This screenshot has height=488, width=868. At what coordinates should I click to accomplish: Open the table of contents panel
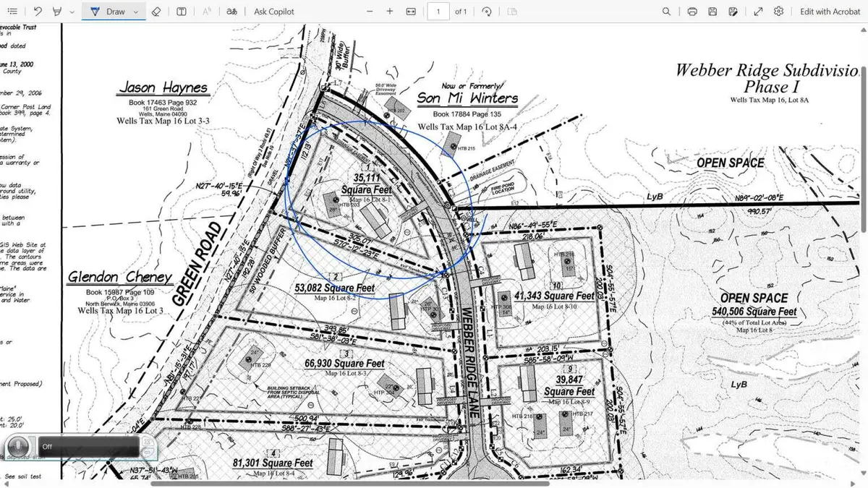[12, 12]
